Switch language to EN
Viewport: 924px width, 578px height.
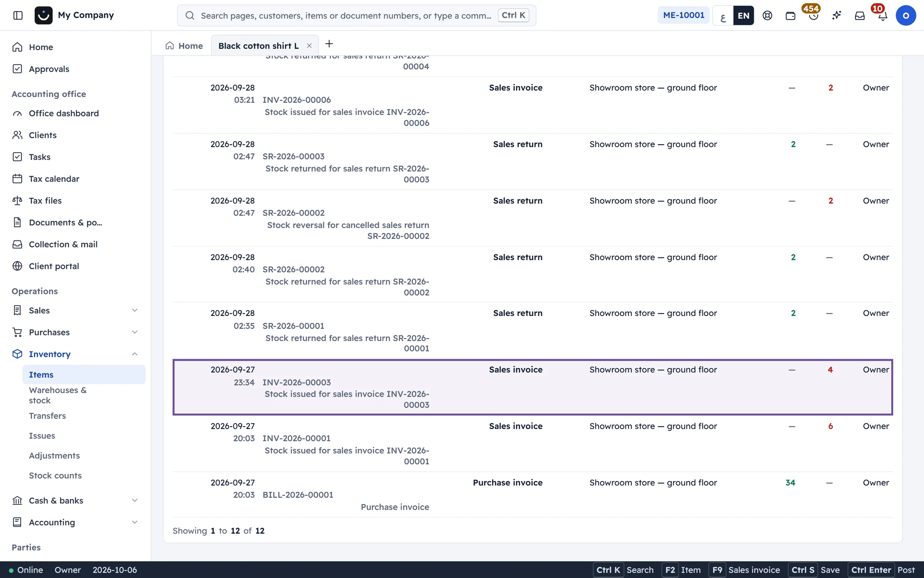pyautogui.click(x=743, y=15)
